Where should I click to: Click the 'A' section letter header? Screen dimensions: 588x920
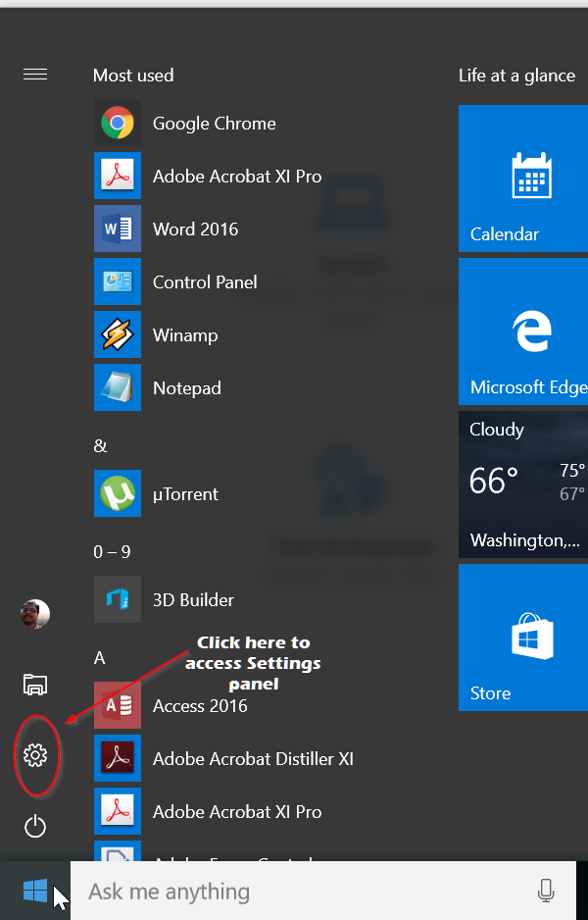(x=100, y=658)
